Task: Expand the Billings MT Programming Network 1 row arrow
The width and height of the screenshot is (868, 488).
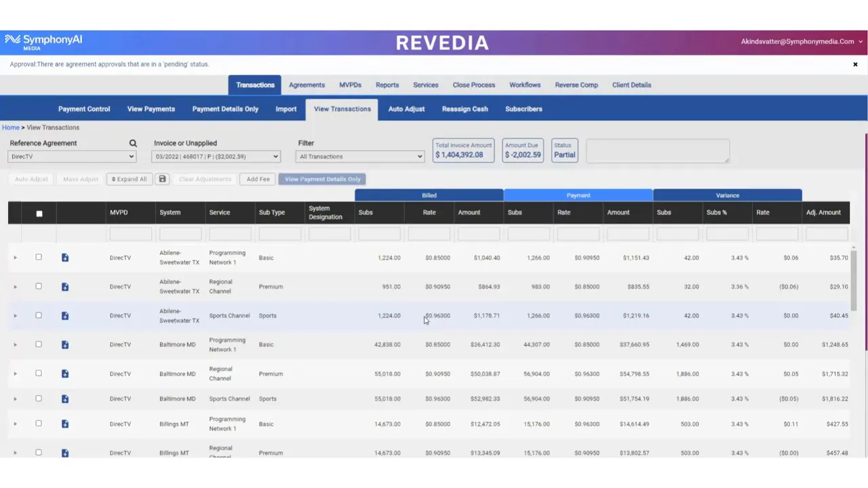Action: point(15,424)
